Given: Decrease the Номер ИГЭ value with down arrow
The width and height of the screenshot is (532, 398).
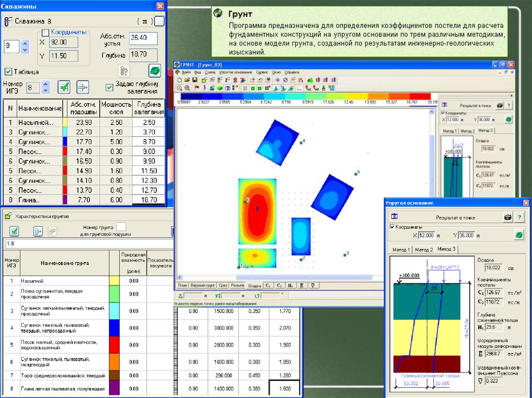Looking at the screenshot, I should 45,91.
